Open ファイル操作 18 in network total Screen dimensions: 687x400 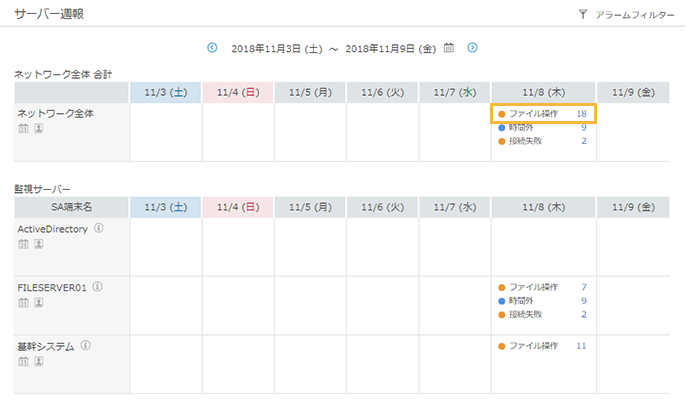point(543,114)
